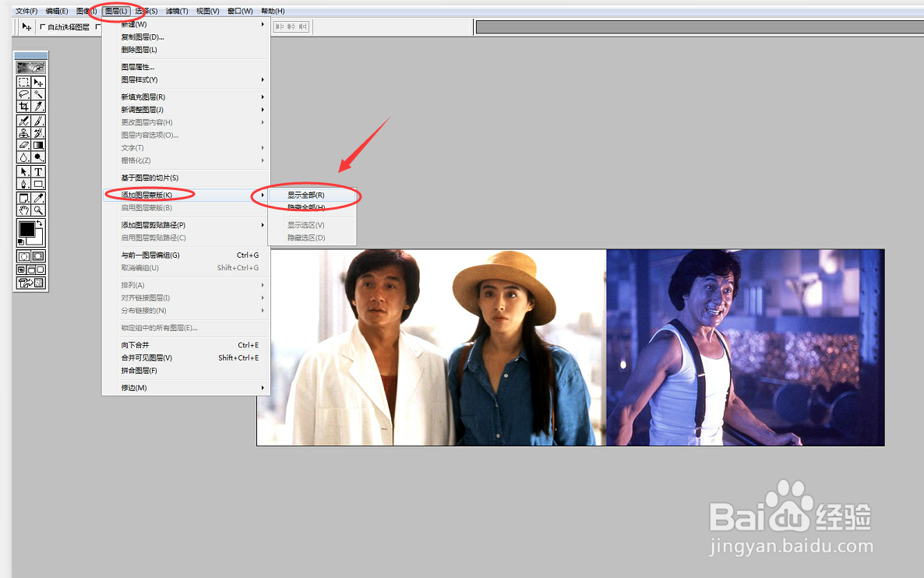Image resolution: width=924 pixels, height=578 pixels.
Task: Choose 复制图层(D)... menu entry
Action: [186, 37]
